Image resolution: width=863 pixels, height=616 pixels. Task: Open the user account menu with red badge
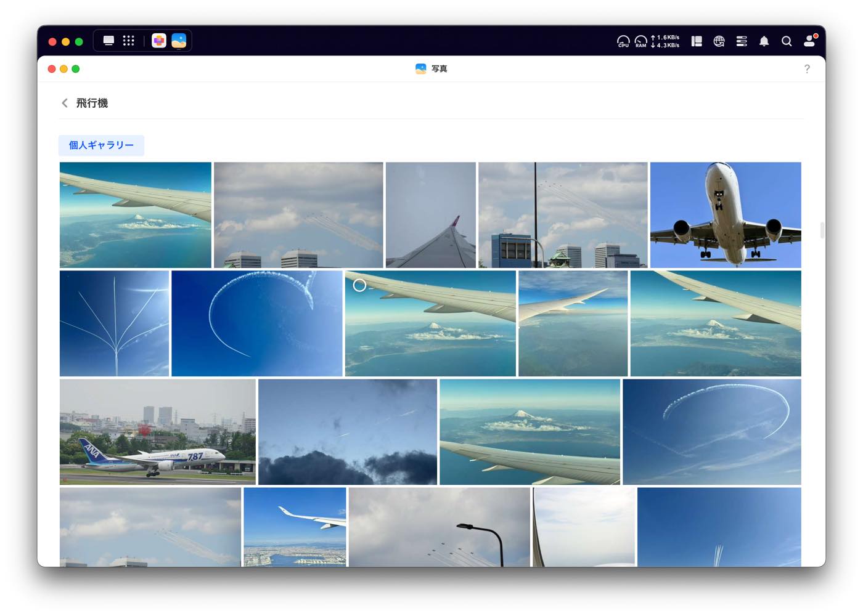pyautogui.click(x=810, y=41)
